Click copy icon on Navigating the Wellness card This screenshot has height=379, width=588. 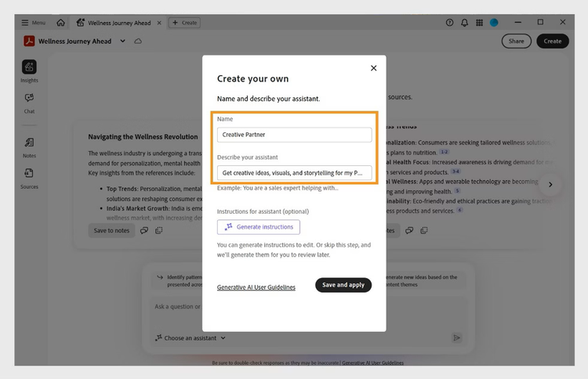159,231
